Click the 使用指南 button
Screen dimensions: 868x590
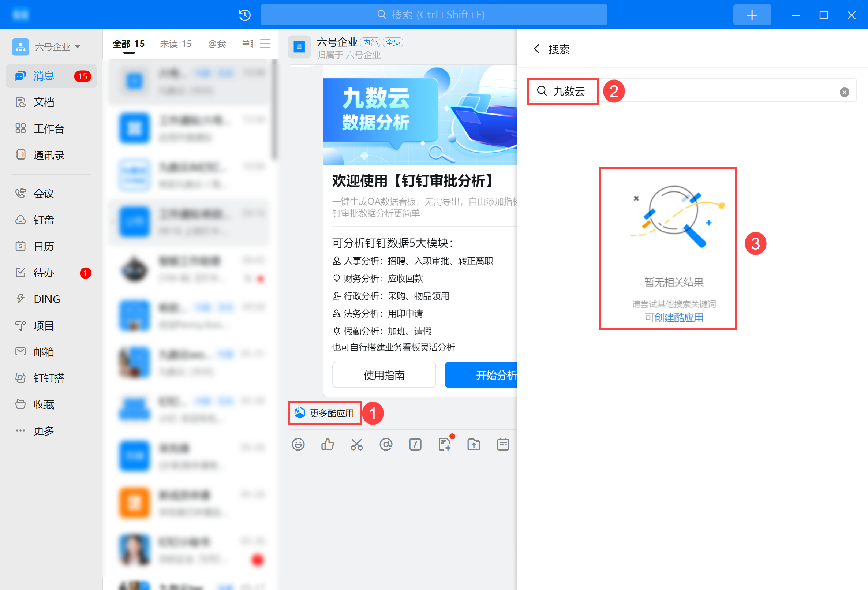pos(384,375)
